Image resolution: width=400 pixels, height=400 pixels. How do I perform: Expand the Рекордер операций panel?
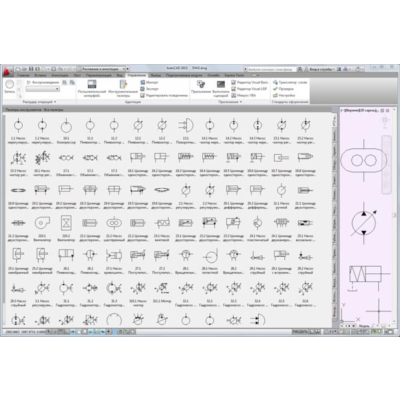tap(39, 102)
